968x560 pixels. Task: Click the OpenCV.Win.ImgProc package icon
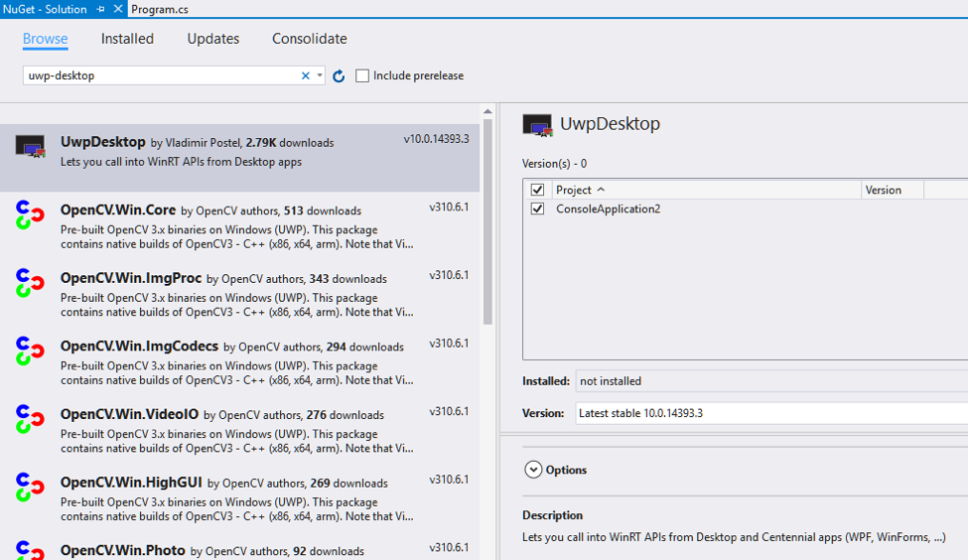click(30, 283)
